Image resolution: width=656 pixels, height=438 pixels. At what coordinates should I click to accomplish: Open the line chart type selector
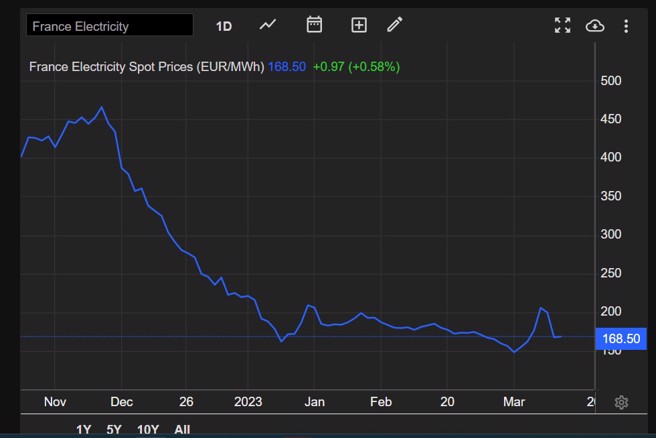[268, 25]
